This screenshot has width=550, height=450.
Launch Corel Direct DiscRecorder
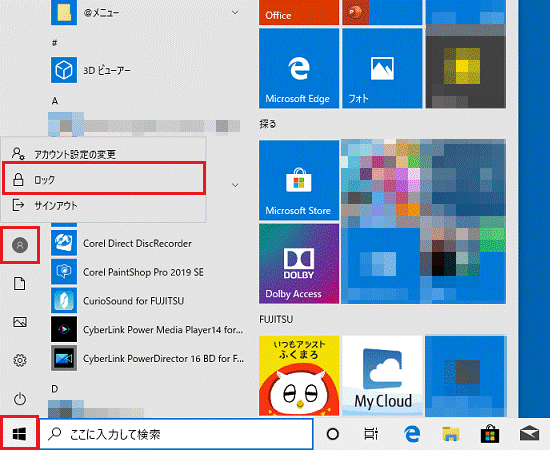147,243
